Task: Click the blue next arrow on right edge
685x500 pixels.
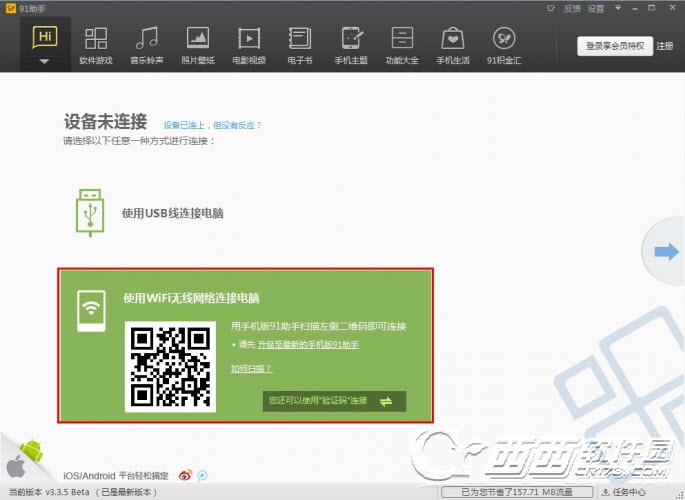Action: (667, 252)
